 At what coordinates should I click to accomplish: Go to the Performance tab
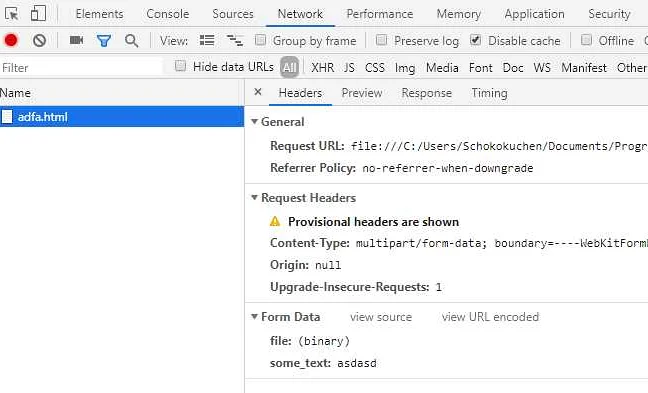click(380, 14)
